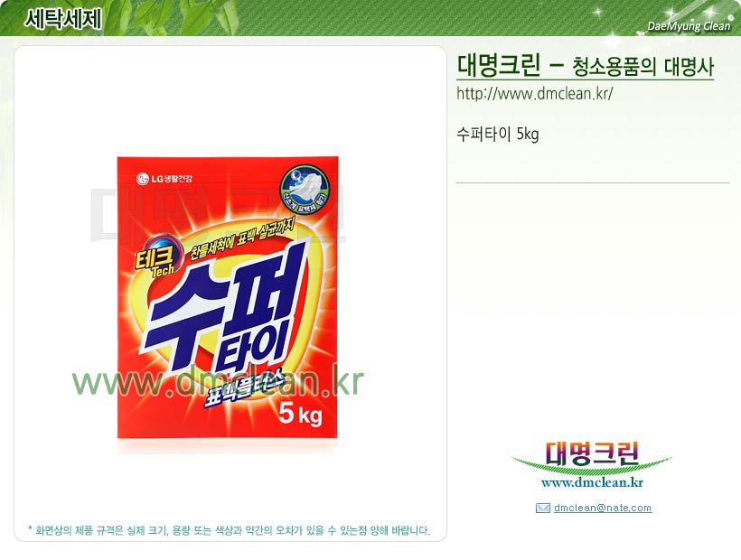Click the 수퍼타이 5kg product name
The height and width of the screenshot is (560, 741).
[x=498, y=134]
